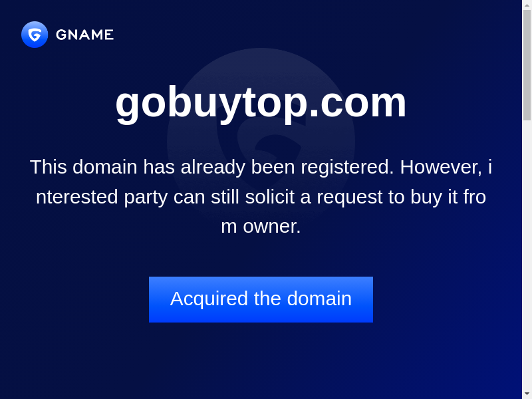This screenshot has height=399, width=532.
Task: Click the vertical scrollbar thumb
Action: coord(527,65)
